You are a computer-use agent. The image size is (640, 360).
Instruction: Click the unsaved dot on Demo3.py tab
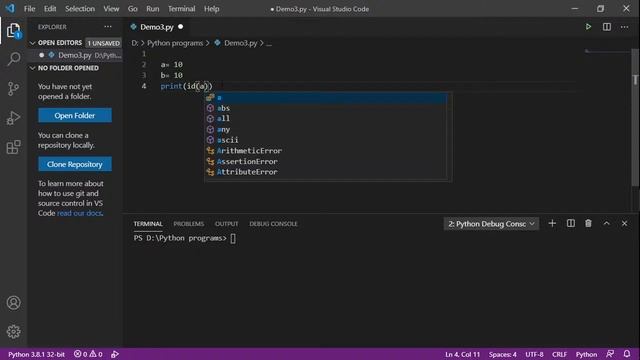(x=180, y=27)
